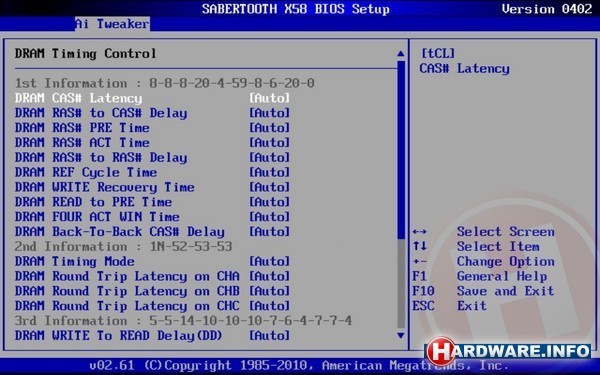Click the Save and Exit key hint
The width and height of the screenshot is (600, 375).
click(x=505, y=291)
